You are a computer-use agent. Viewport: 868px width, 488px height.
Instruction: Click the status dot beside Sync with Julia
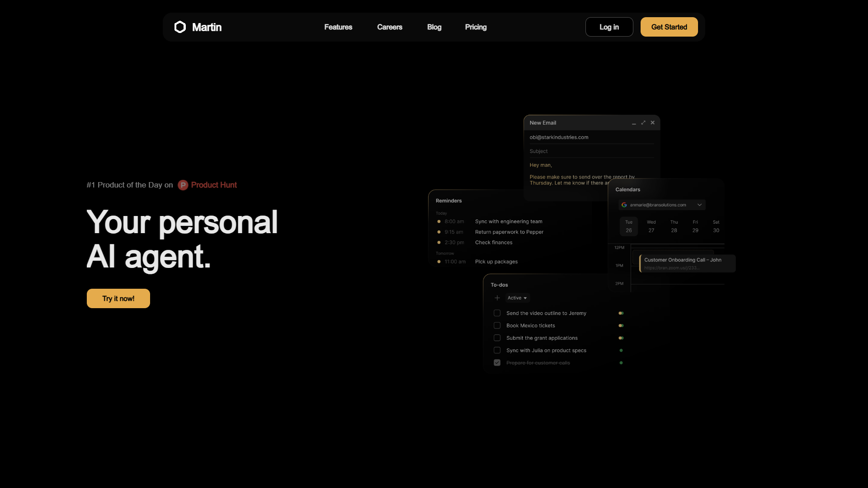pyautogui.click(x=621, y=351)
